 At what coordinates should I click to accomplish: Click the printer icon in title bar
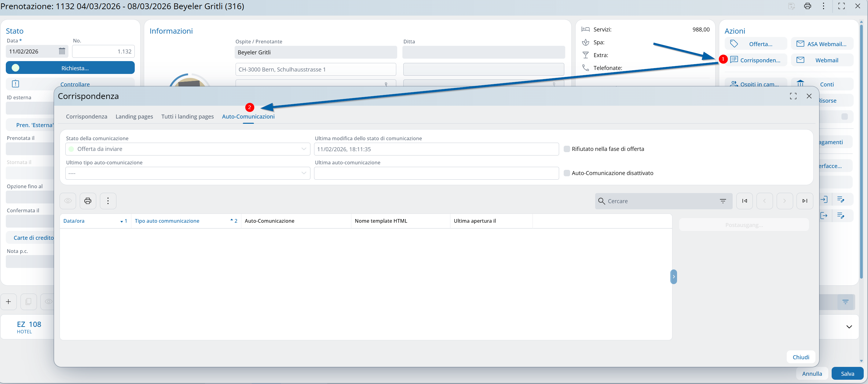click(807, 6)
